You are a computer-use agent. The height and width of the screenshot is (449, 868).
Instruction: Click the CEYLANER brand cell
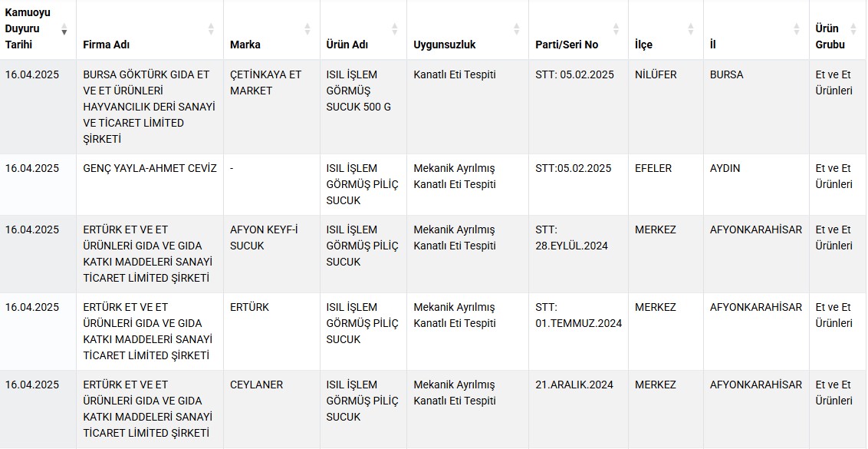[x=271, y=409]
